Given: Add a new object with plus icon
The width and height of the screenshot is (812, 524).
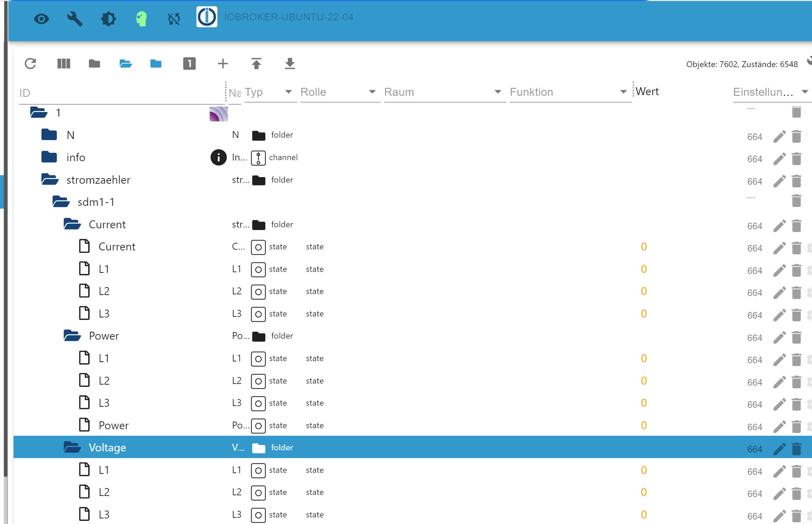Looking at the screenshot, I should tap(223, 64).
